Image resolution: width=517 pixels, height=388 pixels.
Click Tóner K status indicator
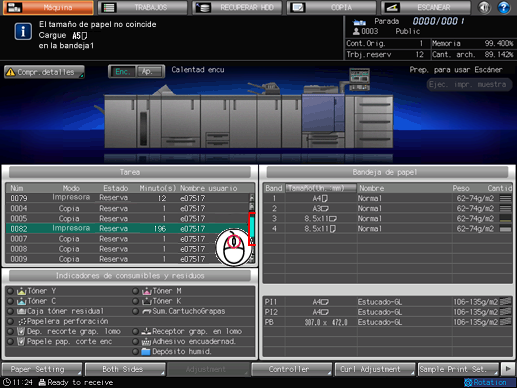[135, 301]
